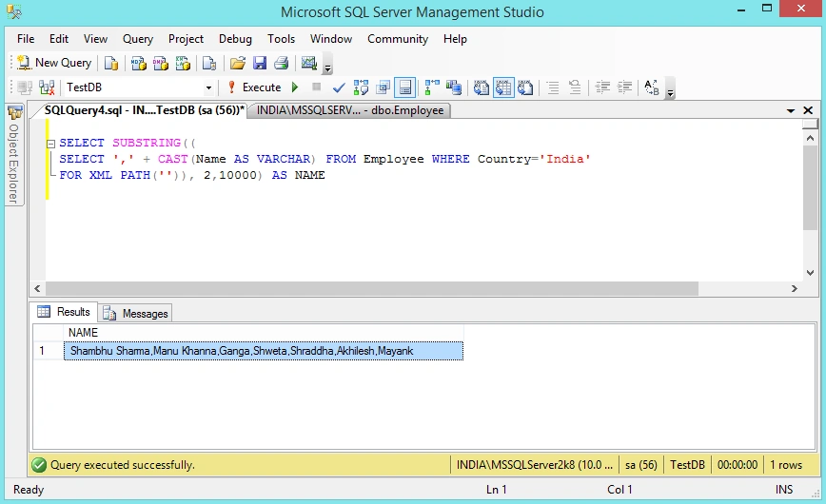
Task: Click the horizontal scrollbar thumb in editor
Action: point(372,288)
